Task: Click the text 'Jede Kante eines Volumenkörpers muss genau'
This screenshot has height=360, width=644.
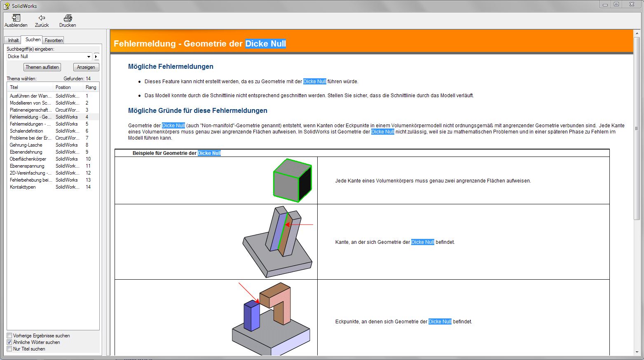Action: point(433,181)
